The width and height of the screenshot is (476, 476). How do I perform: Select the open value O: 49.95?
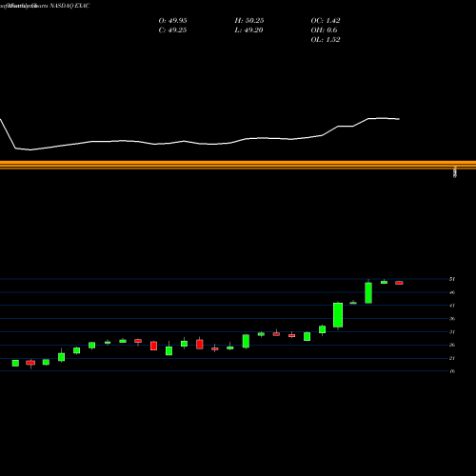click(x=172, y=21)
